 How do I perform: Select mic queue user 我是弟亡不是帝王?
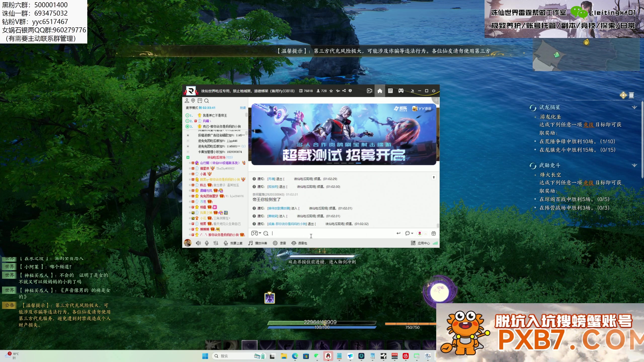(x=215, y=115)
